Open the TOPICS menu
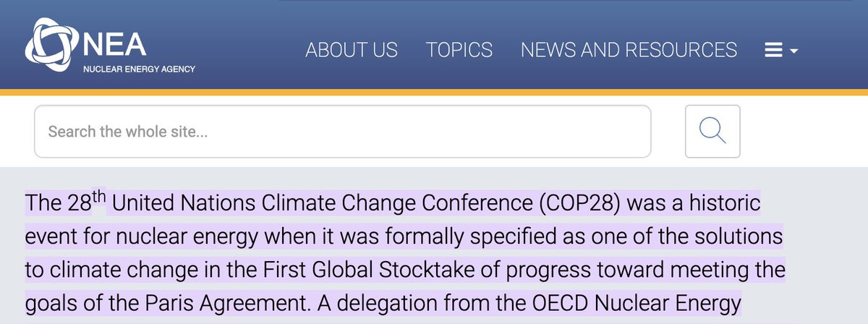The width and height of the screenshot is (868, 324). click(459, 50)
